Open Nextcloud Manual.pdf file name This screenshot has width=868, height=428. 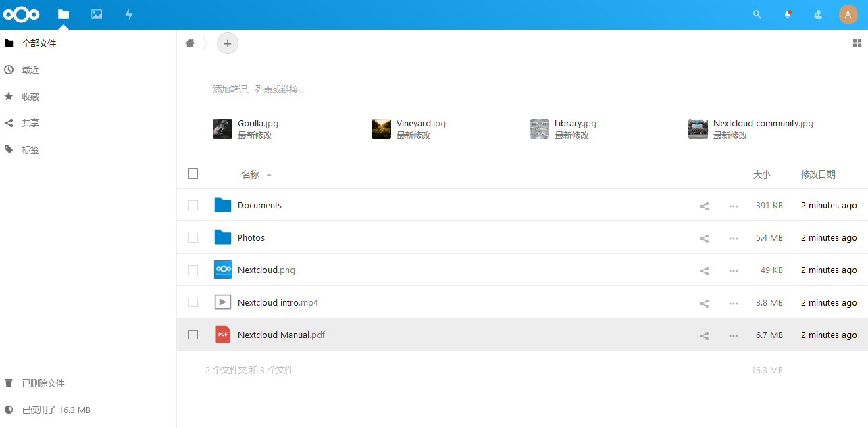[x=281, y=335]
